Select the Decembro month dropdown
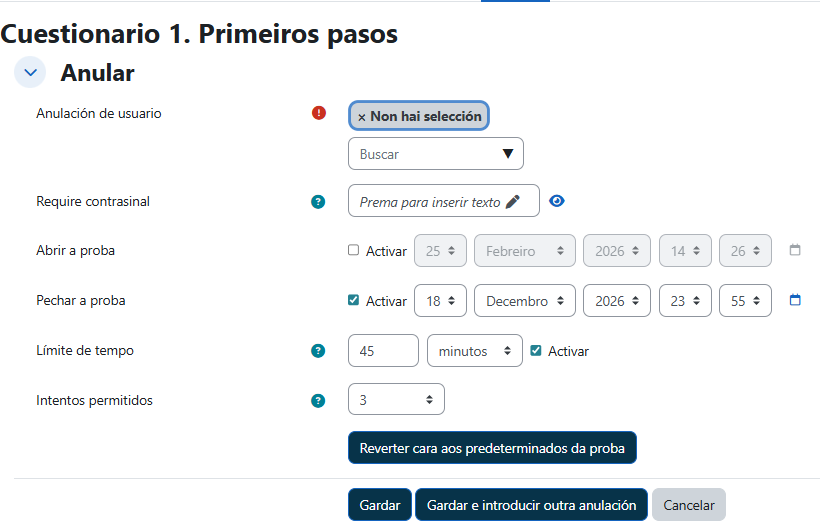Viewport: 820px width, 530px height. click(x=525, y=300)
